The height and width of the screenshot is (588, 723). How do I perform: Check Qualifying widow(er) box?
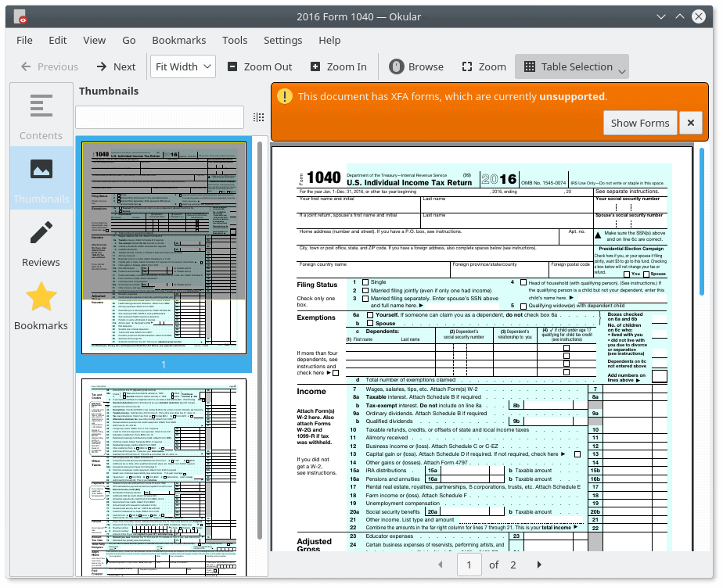523,306
